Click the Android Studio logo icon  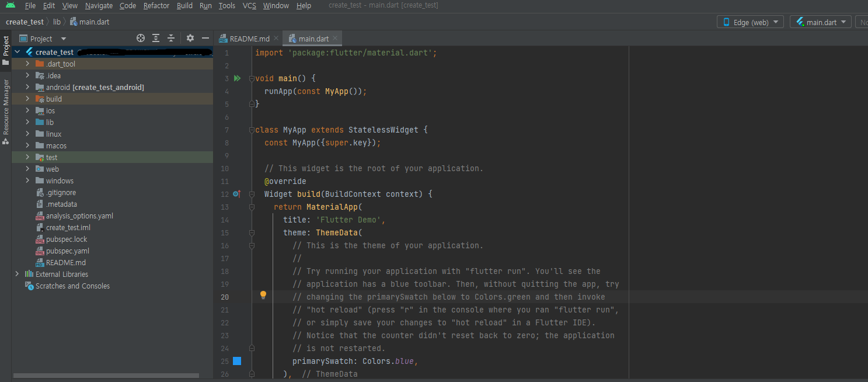10,5
